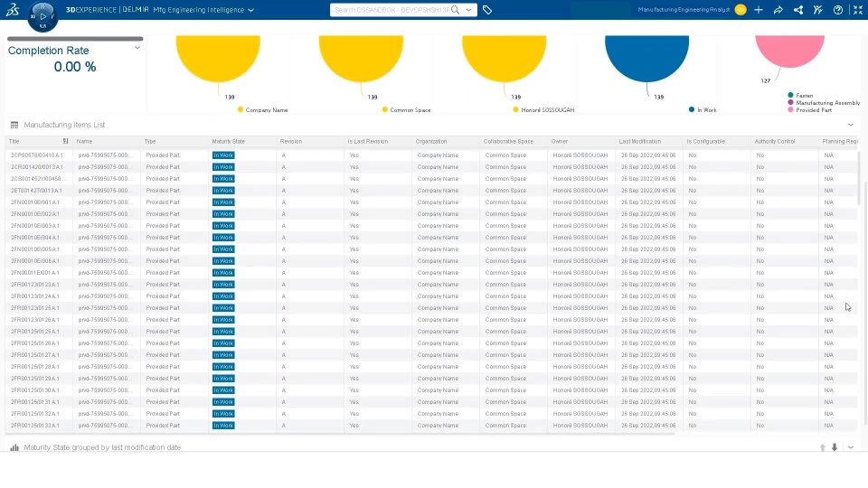Image resolution: width=868 pixels, height=488 pixels.
Task: Select row 2CR001420/0013 A.1
Action: click(x=431, y=167)
